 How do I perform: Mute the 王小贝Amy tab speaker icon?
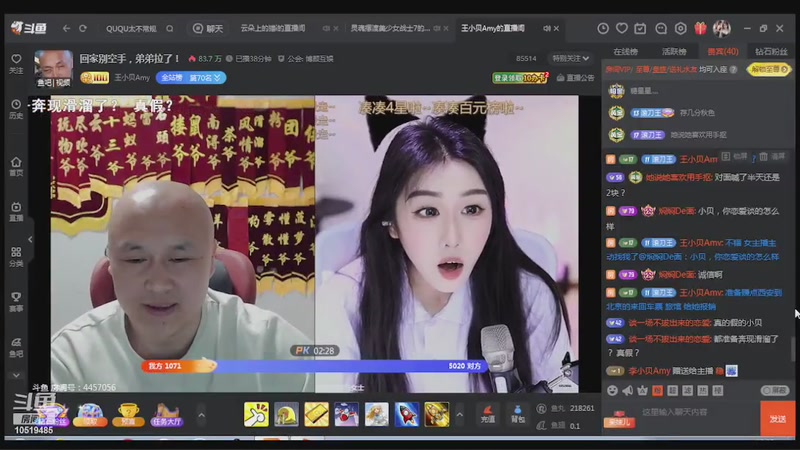(x=546, y=29)
